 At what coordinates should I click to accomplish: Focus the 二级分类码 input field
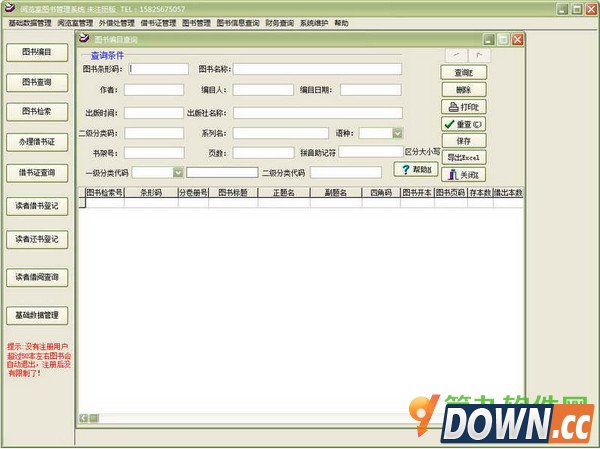154,133
